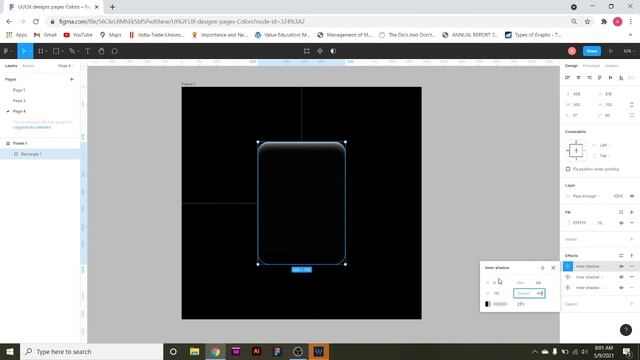Open the Page 4 dropdown in layers header

tap(66, 66)
